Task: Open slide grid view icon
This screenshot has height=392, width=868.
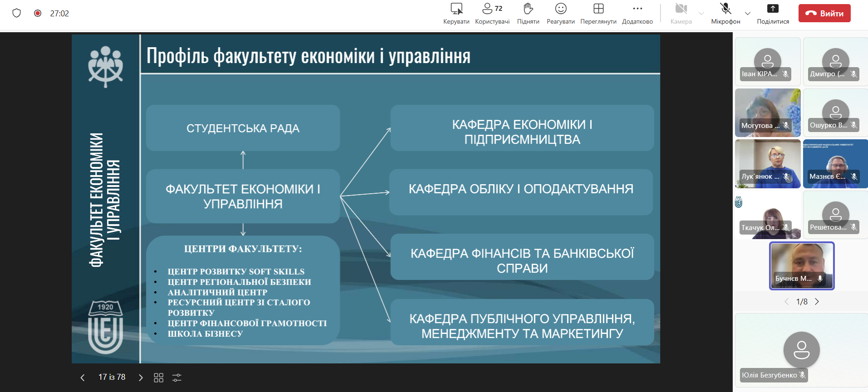Action: (x=158, y=377)
